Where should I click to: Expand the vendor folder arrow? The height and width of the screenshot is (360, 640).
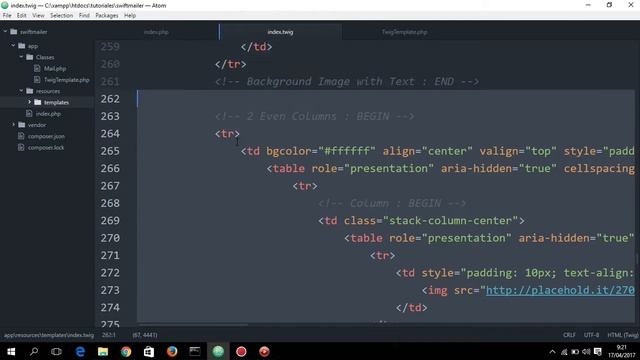coord(13,125)
